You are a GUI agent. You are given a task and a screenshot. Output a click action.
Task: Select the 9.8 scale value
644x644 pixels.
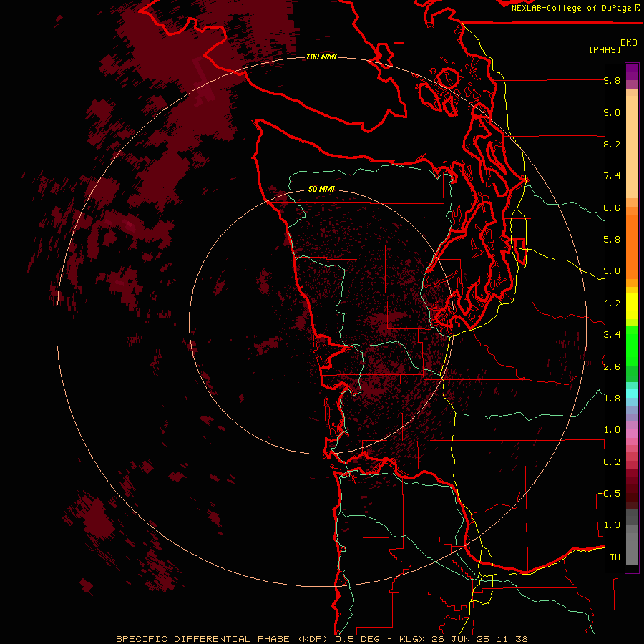tap(612, 80)
